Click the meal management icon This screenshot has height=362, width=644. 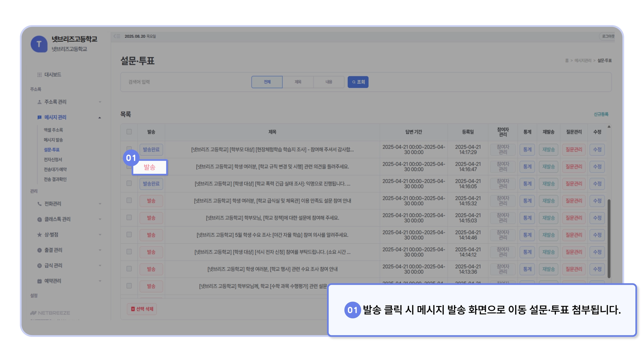(x=39, y=266)
